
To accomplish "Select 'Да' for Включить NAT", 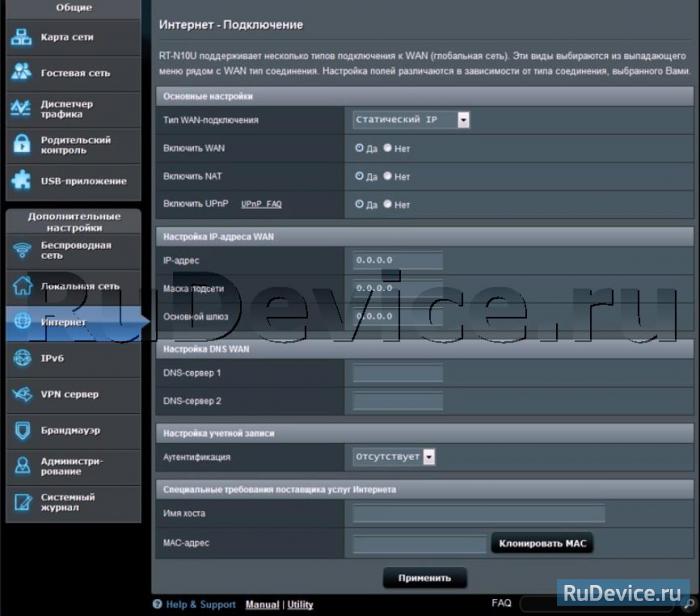I will point(360,176).
